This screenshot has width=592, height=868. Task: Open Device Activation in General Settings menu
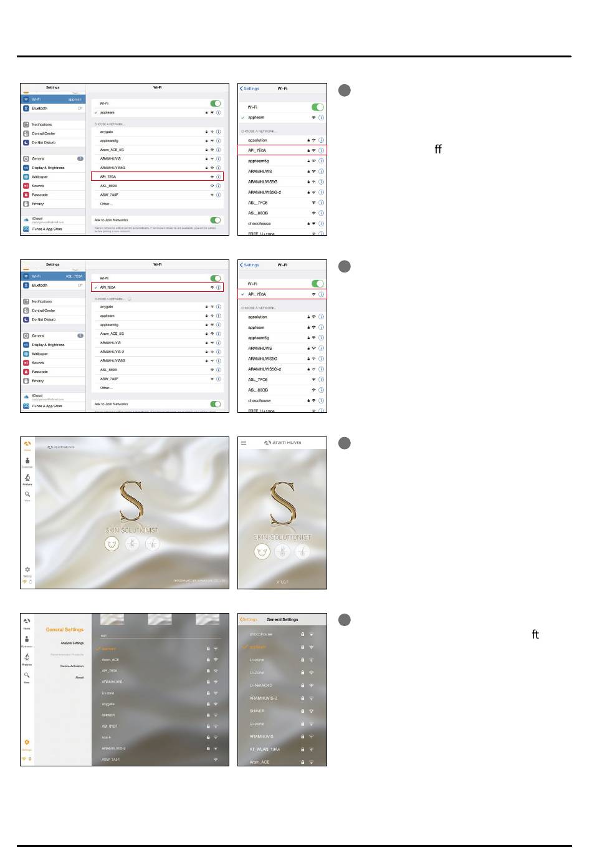[x=72, y=666]
